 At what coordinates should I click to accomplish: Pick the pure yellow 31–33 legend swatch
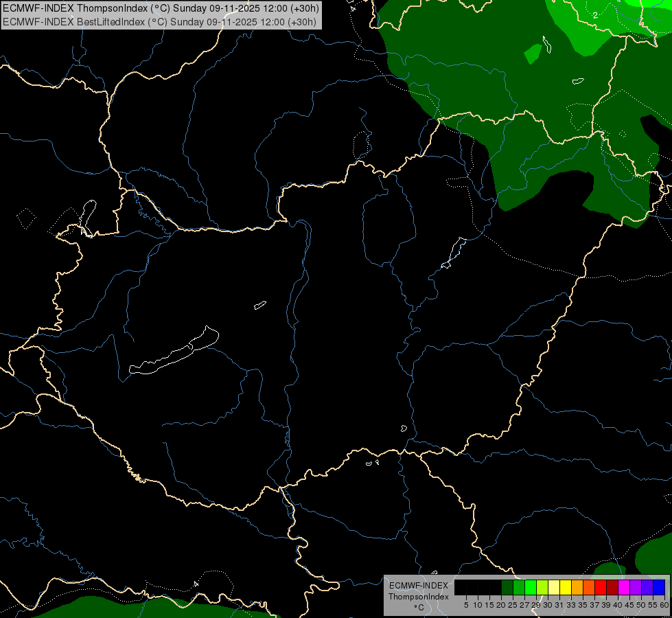click(566, 587)
